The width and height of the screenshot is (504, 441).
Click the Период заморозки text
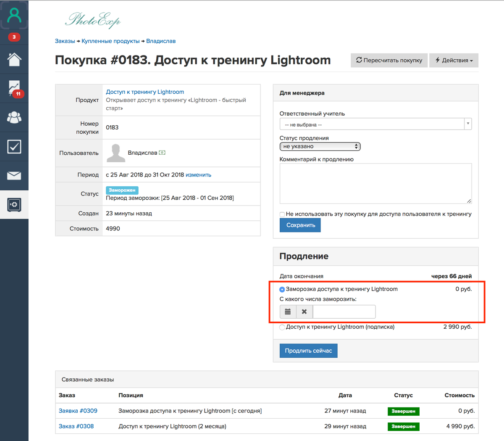[170, 198]
